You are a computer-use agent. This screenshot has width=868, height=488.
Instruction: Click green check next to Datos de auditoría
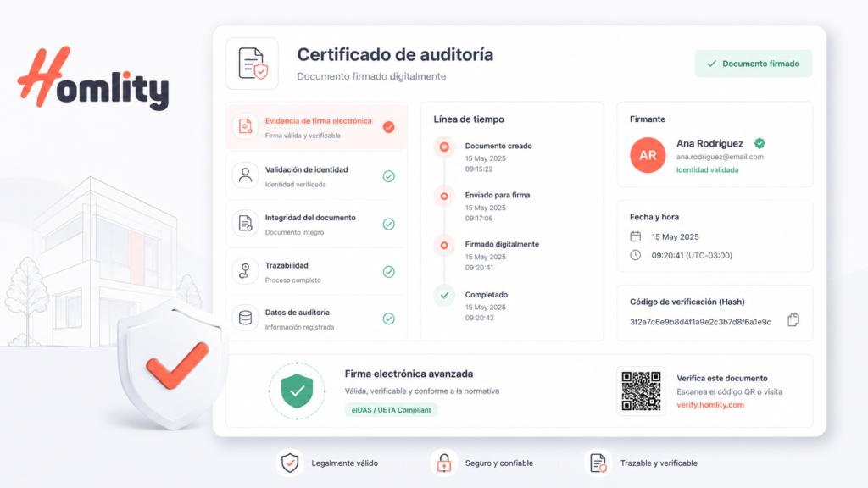389,319
